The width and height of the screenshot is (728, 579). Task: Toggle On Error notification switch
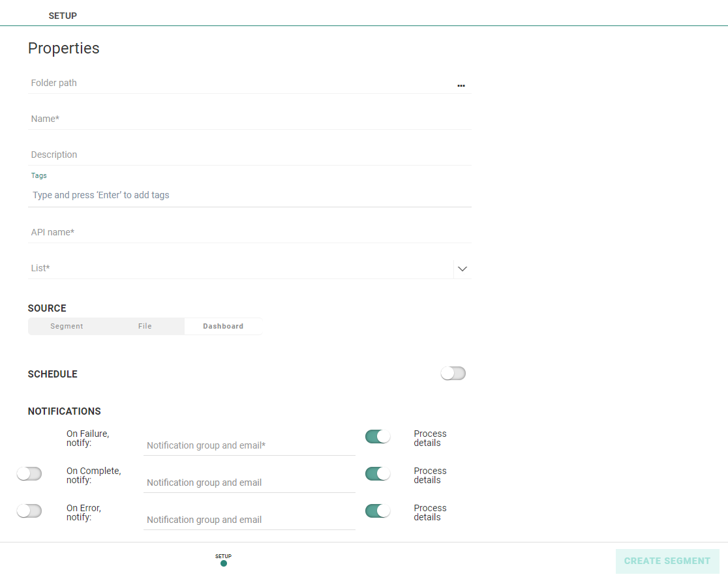pos(29,511)
